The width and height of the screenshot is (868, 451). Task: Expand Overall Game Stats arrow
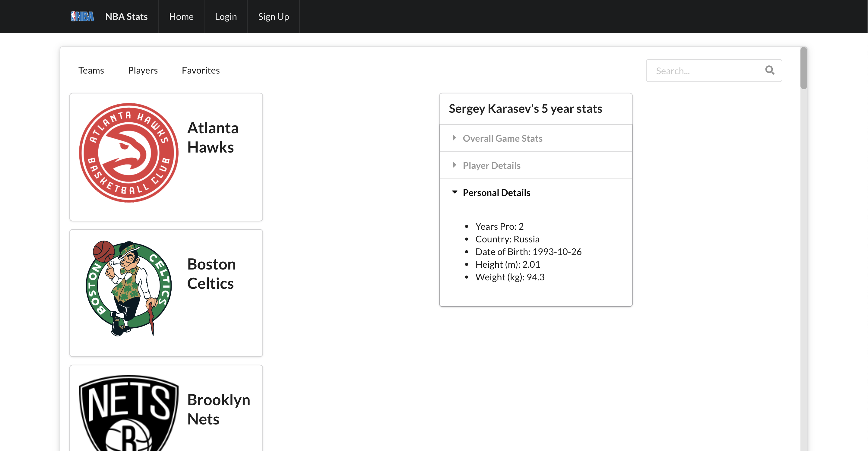point(454,138)
